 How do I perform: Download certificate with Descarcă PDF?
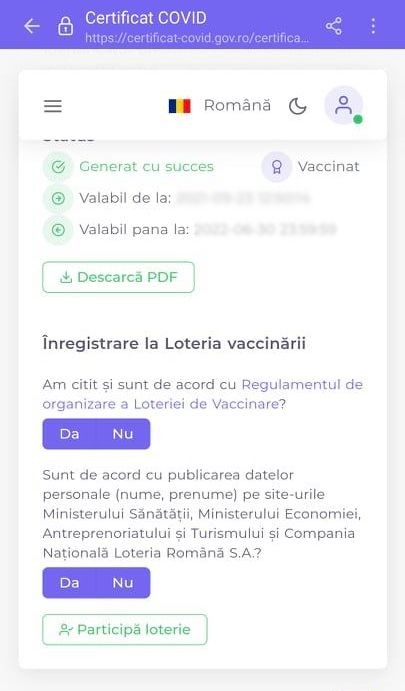pyautogui.click(x=118, y=277)
